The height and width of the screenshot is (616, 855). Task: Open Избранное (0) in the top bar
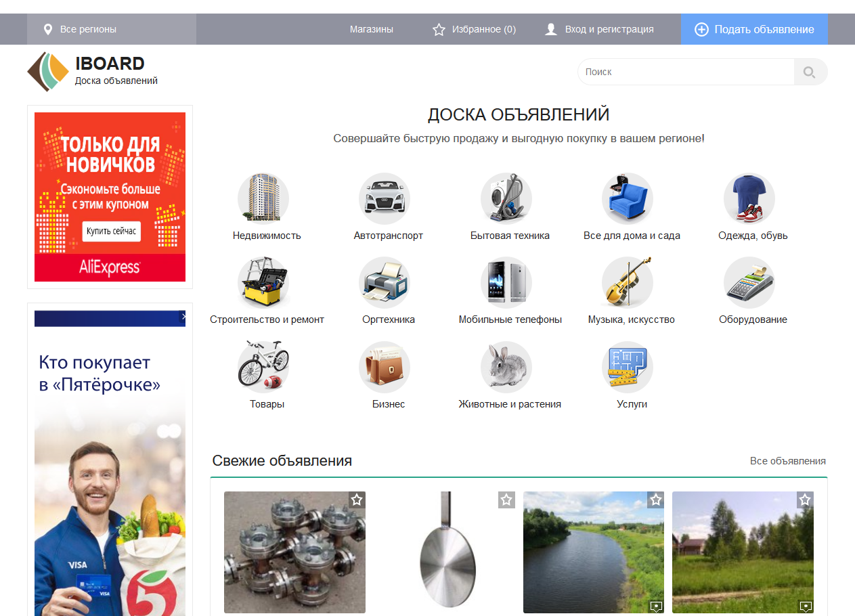click(x=474, y=29)
